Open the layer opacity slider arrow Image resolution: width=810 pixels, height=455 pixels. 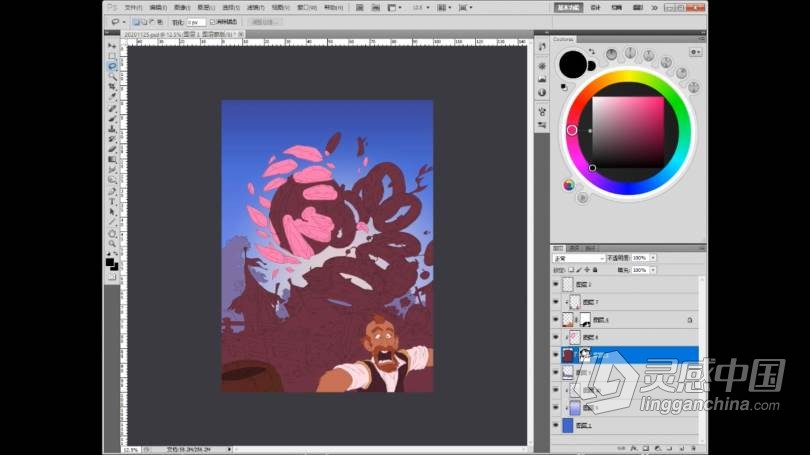[653, 258]
